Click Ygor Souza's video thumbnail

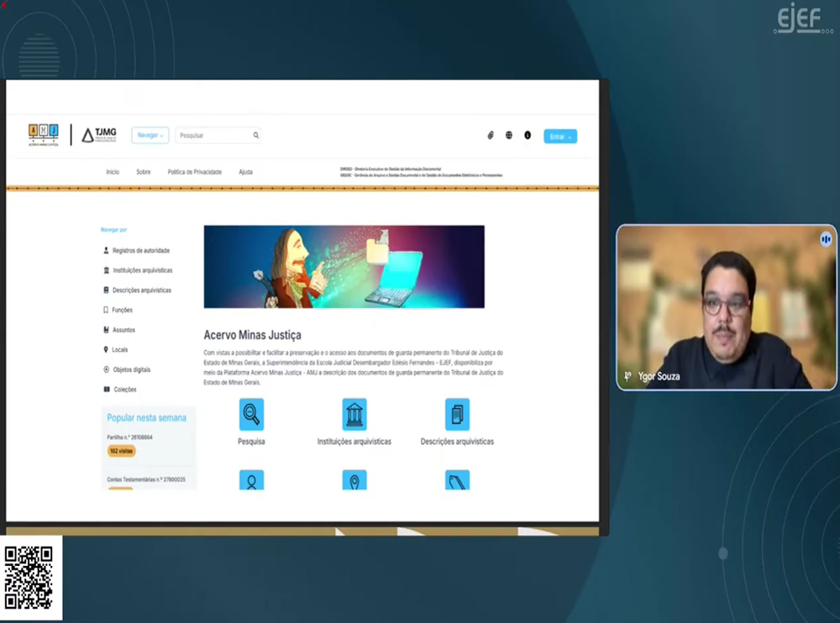(727, 307)
